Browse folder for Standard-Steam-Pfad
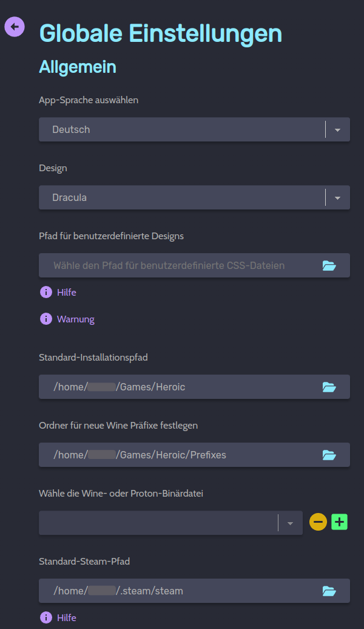The width and height of the screenshot is (364, 629). click(329, 591)
